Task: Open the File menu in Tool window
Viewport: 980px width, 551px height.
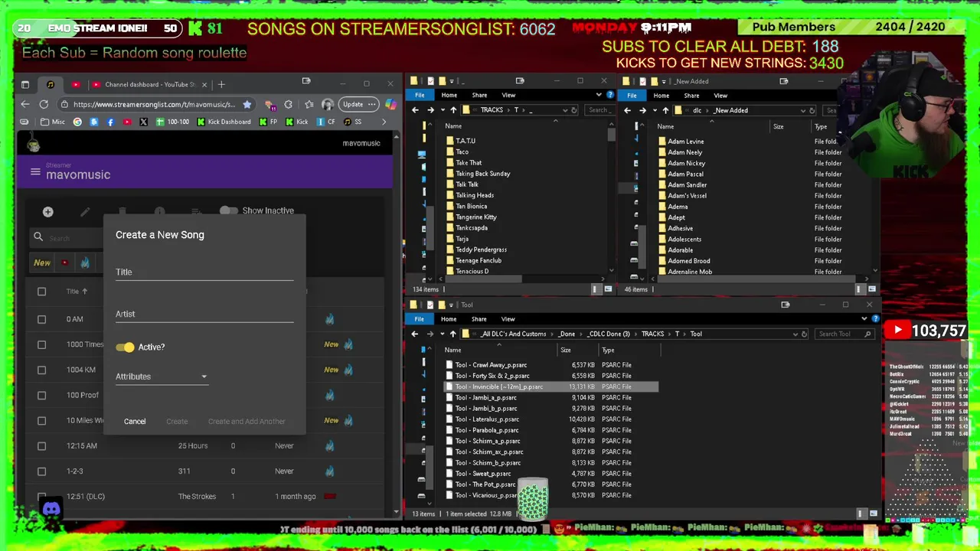Action: (419, 319)
